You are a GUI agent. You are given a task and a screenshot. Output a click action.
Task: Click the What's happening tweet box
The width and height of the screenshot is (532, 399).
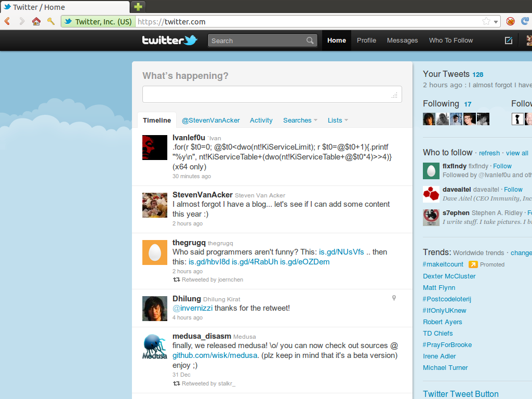coord(272,95)
